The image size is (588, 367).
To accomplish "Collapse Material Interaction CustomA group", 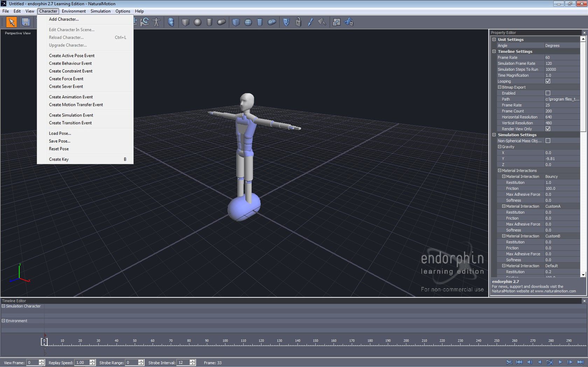I will click(504, 206).
